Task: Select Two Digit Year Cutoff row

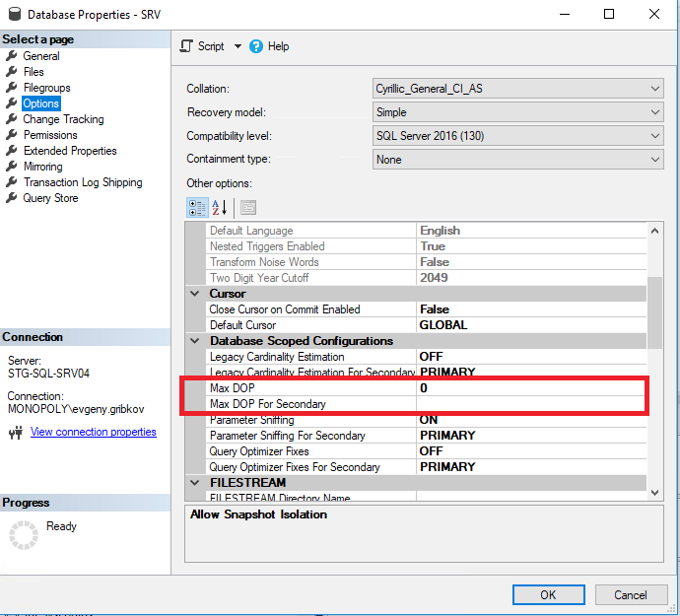Action: click(x=427, y=278)
